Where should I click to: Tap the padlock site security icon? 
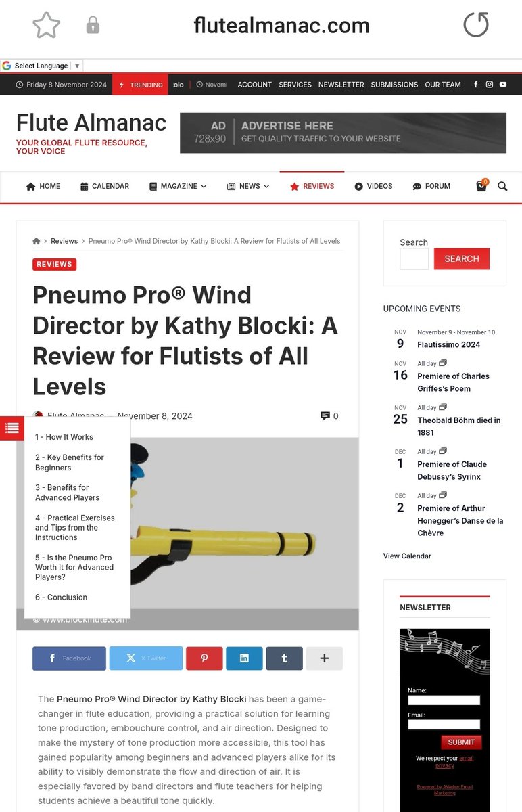click(x=93, y=26)
